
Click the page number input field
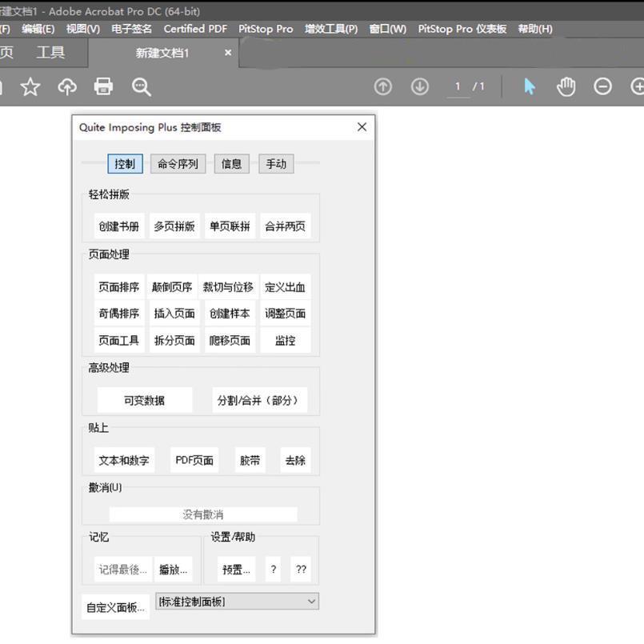tap(458, 86)
